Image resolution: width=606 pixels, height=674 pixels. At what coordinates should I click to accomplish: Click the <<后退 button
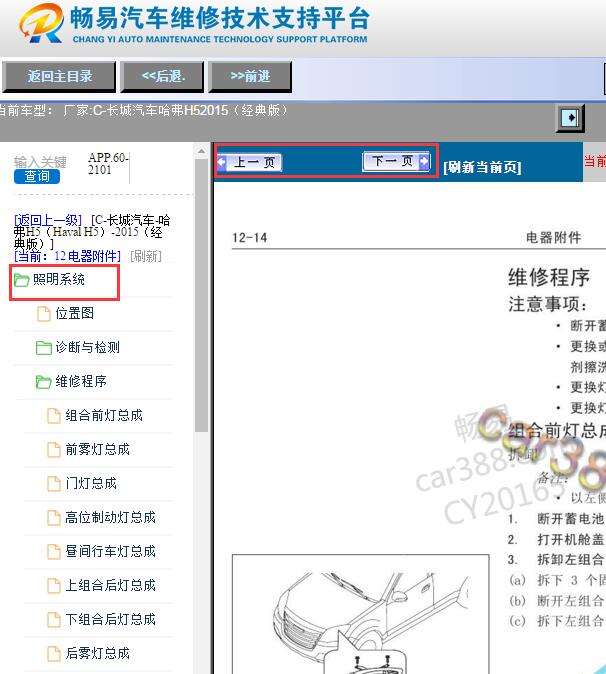pos(162,77)
